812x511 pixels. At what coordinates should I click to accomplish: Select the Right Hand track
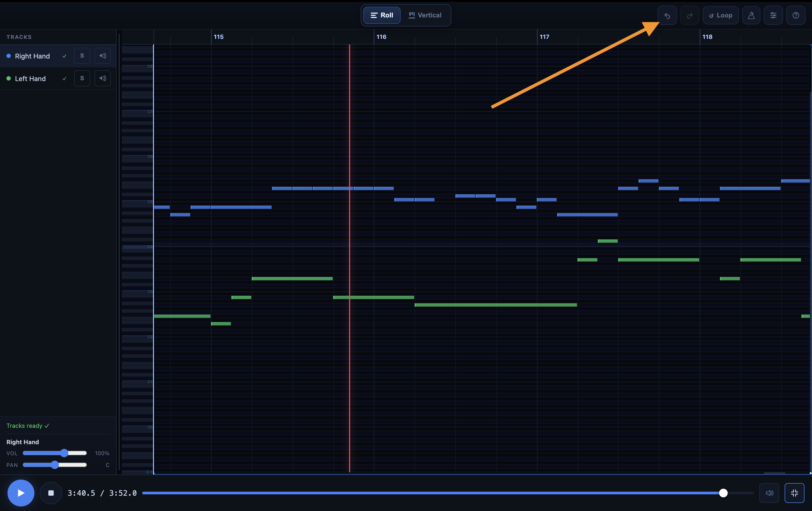click(x=32, y=56)
